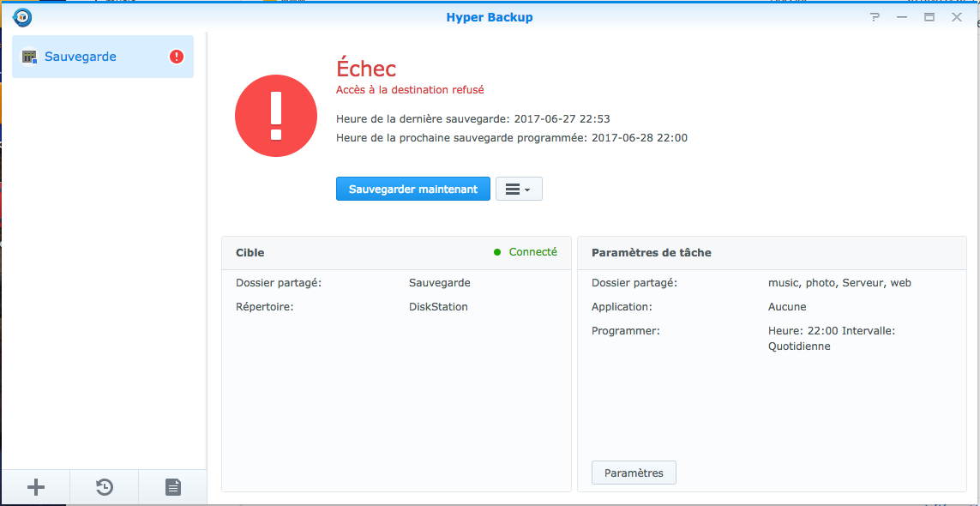The image size is (980, 506).
Task: Close the Hyper Backup window
Action: point(957,17)
